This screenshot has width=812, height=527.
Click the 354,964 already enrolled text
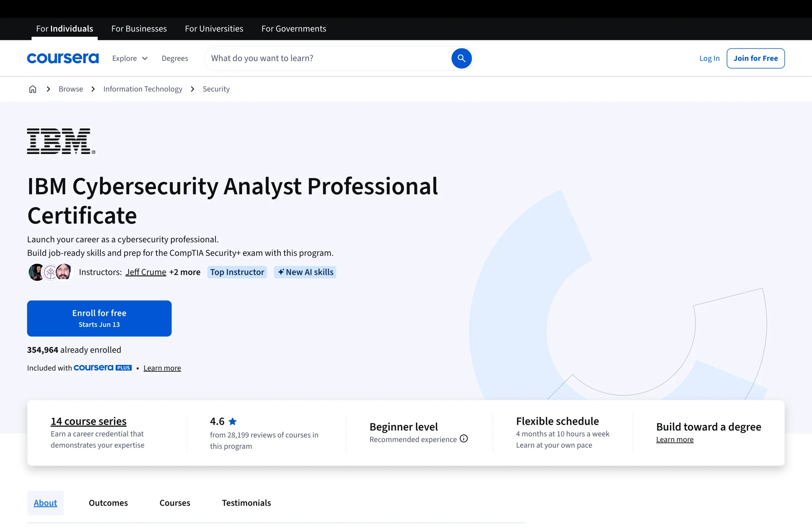point(74,350)
